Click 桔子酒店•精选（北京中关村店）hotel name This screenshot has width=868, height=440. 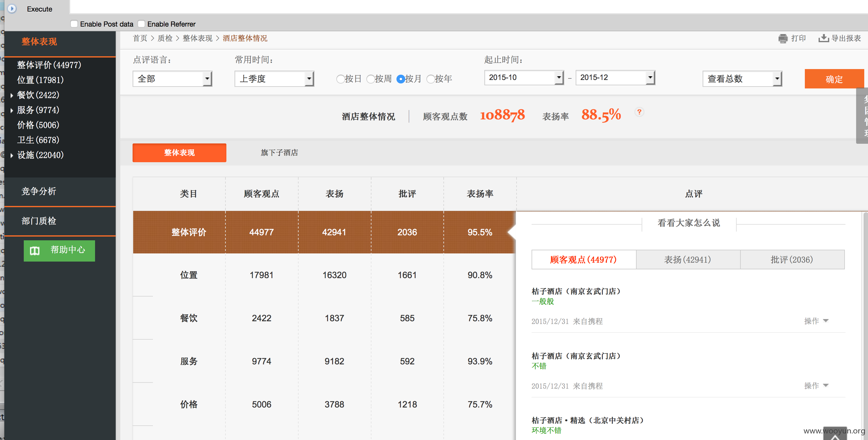pyautogui.click(x=588, y=420)
